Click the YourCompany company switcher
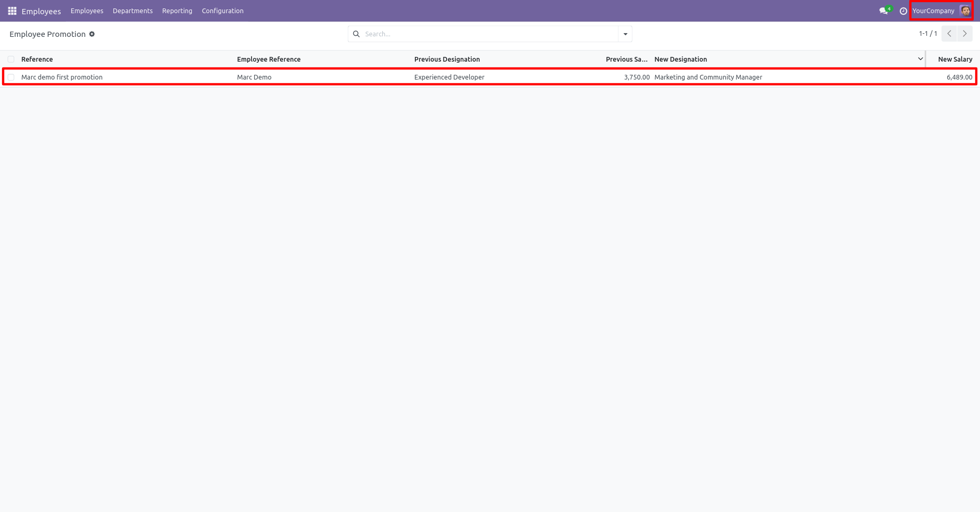This screenshot has height=512, width=980. click(933, 11)
